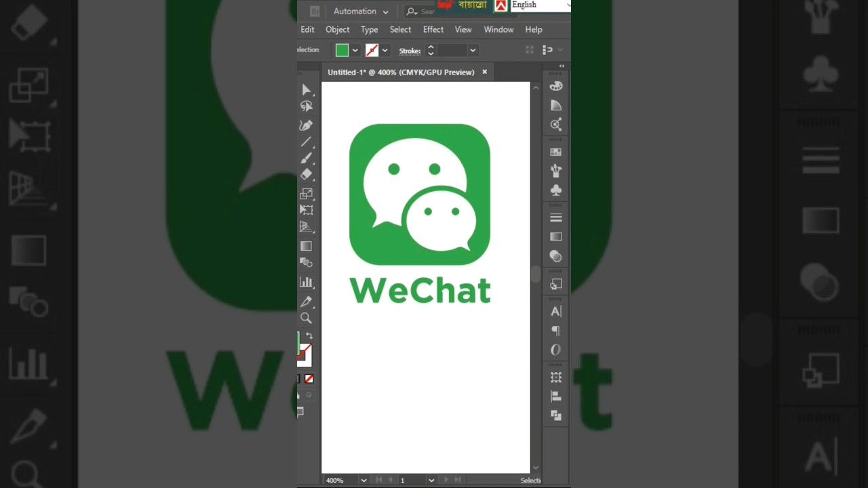Image resolution: width=868 pixels, height=488 pixels.
Task: Open the Select menu
Action: click(x=400, y=29)
